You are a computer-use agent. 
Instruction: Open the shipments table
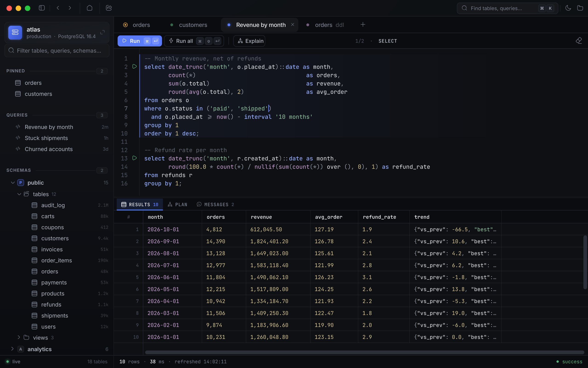click(57, 315)
